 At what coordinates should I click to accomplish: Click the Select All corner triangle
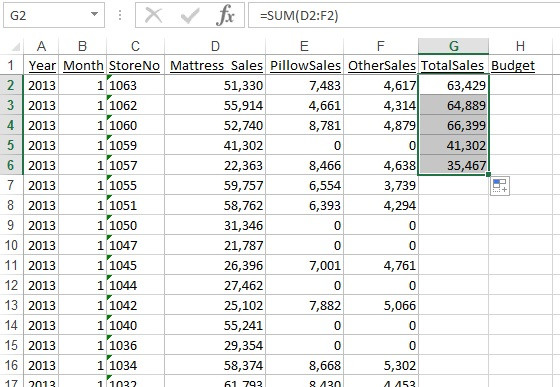pos(15,46)
